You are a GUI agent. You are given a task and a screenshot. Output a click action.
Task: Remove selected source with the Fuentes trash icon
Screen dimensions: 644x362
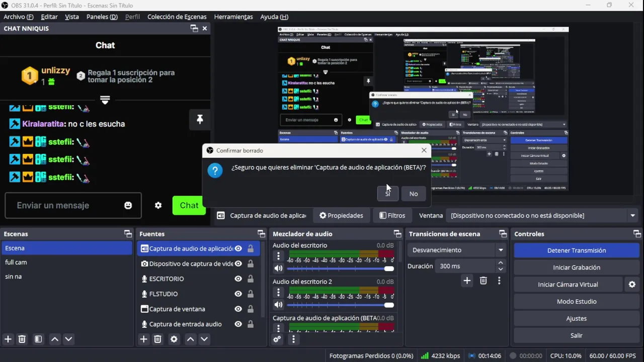(x=157, y=339)
